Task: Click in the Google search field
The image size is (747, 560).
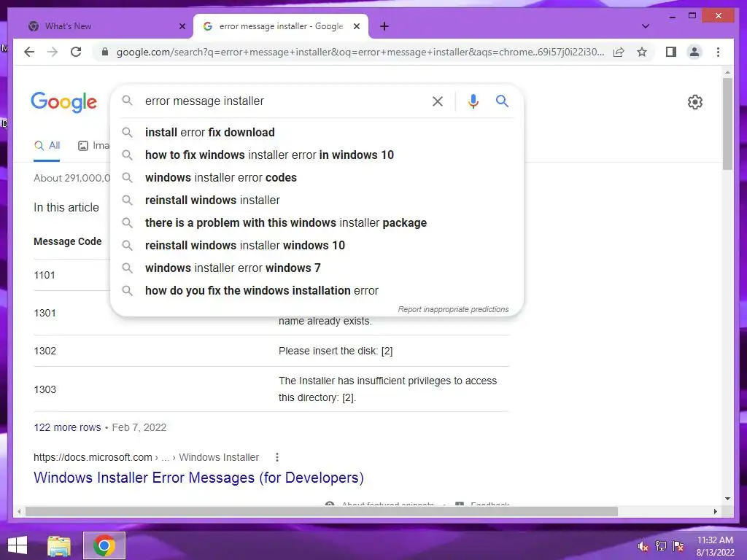Action: 282,101
